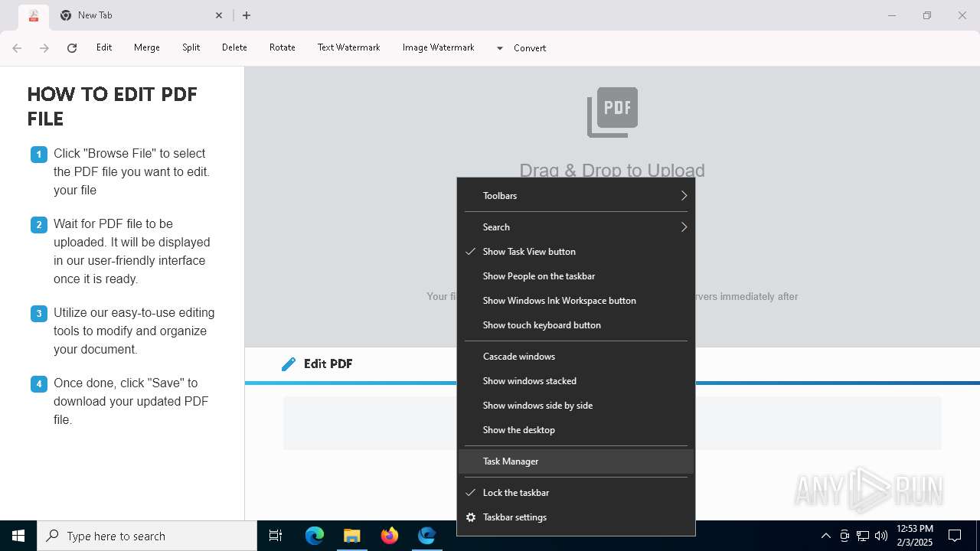Click the Image Watermark button
Viewport: 980px width, 551px height.
(439, 47)
